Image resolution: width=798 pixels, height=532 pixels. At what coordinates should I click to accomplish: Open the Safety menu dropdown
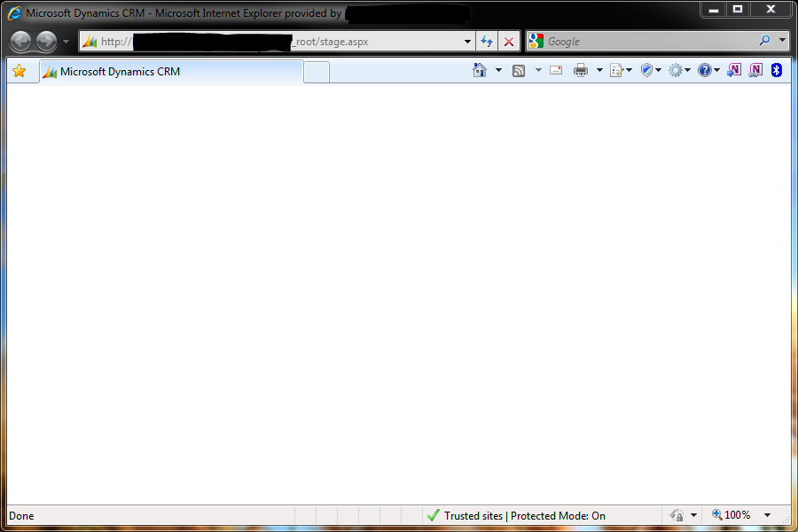click(652, 71)
